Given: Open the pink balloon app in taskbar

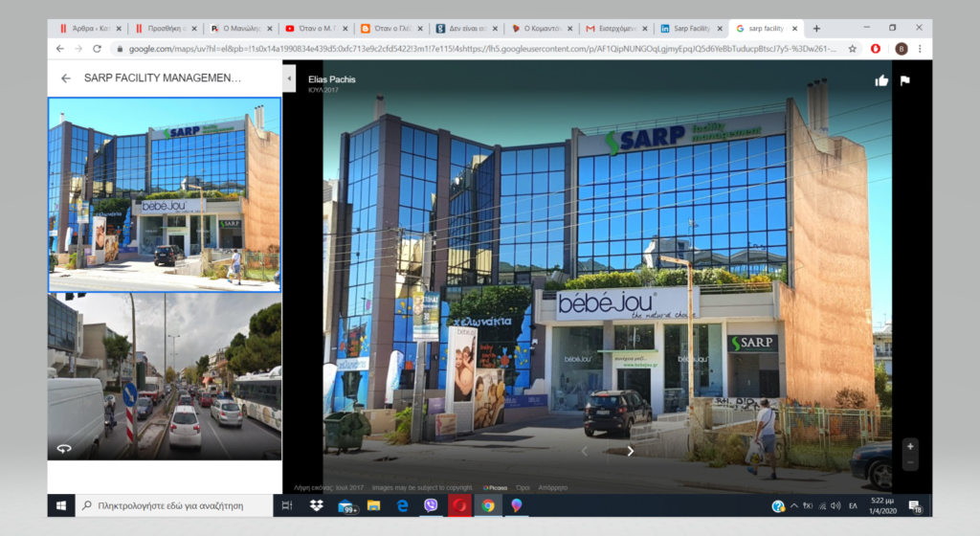Looking at the screenshot, I should coord(516,505).
